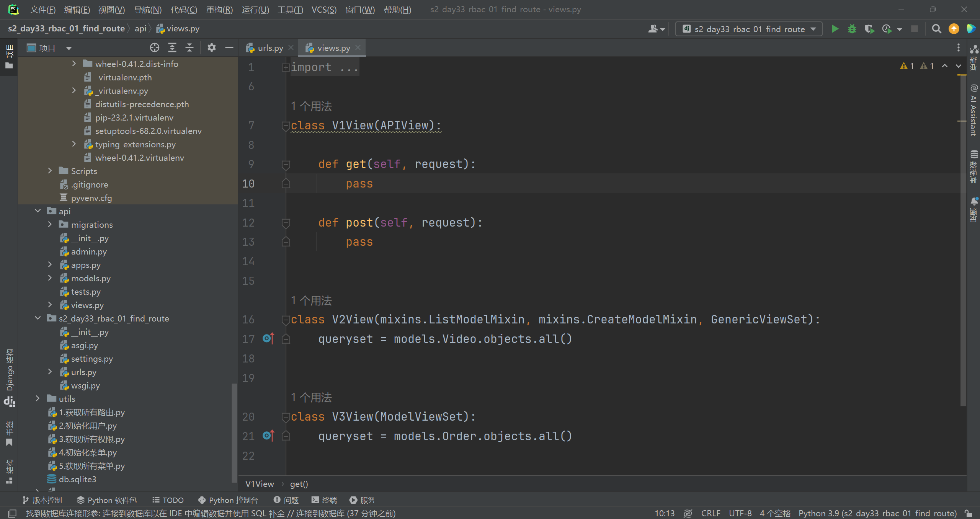Fold the get method at line 9

point(286,165)
